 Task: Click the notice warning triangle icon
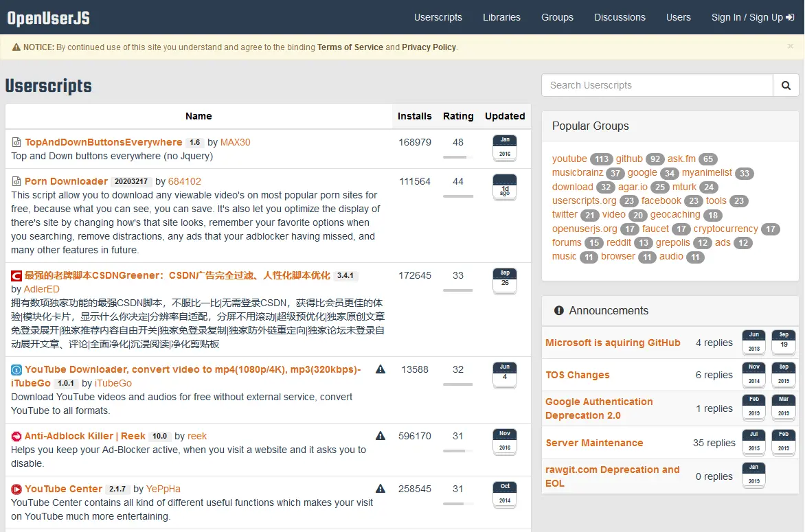pos(16,47)
